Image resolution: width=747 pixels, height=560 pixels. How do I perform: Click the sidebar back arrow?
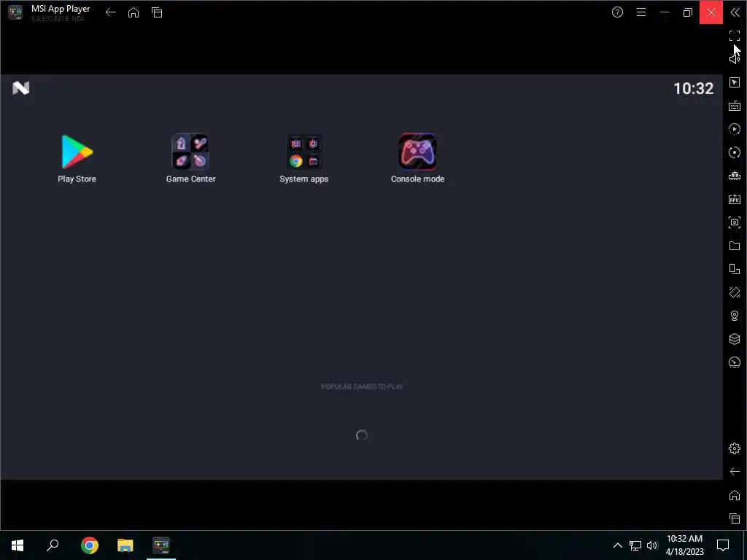(x=735, y=472)
